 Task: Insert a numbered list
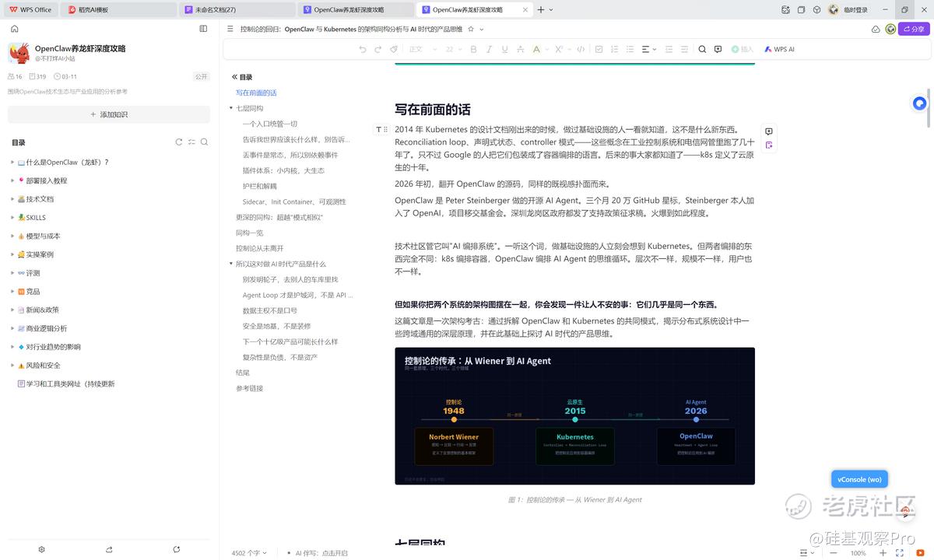click(614, 49)
